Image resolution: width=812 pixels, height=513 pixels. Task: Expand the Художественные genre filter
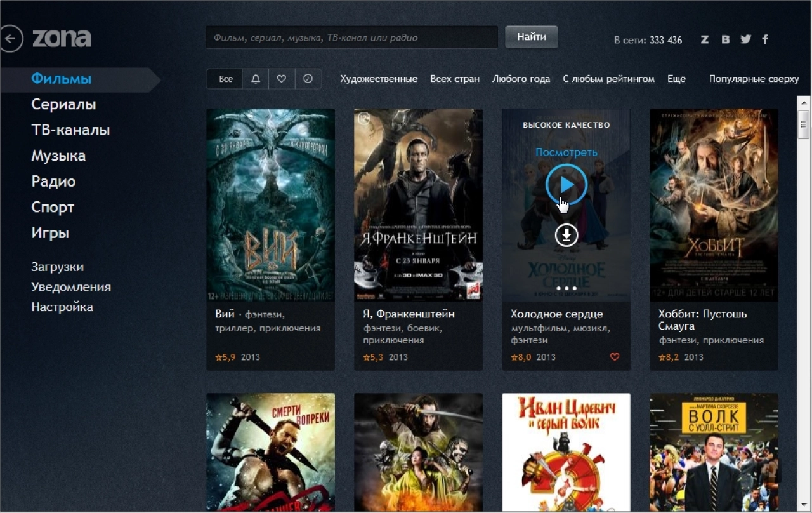click(x=379, y=79)
